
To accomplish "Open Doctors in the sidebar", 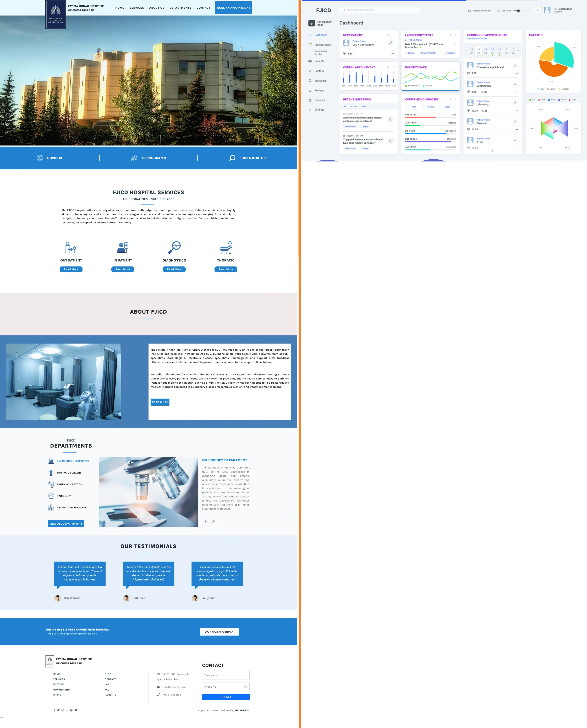I will pyautogui.click(x=316, y=71).
